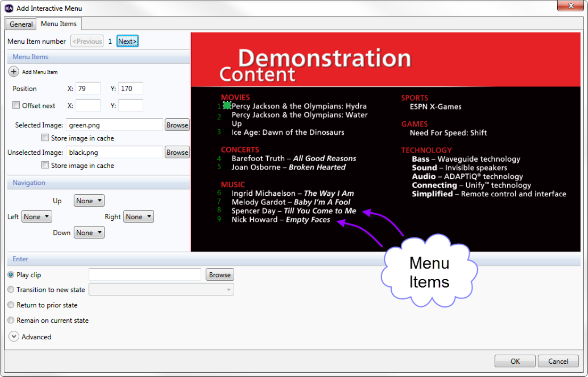Viewport: 588px width, 377px height.
Task: Click the BrightAuthor app icon in title bar
Action: (9, 8)
